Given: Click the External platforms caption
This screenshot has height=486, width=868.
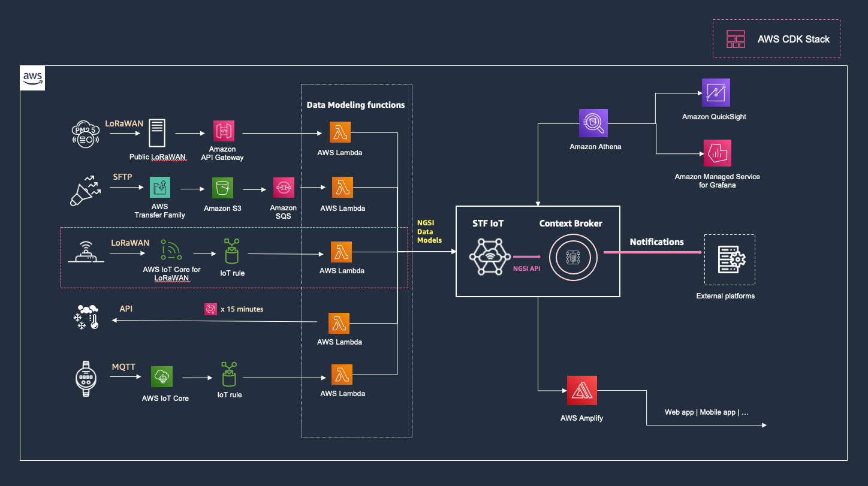Looking at the screenshot, I should pos(726,296).
